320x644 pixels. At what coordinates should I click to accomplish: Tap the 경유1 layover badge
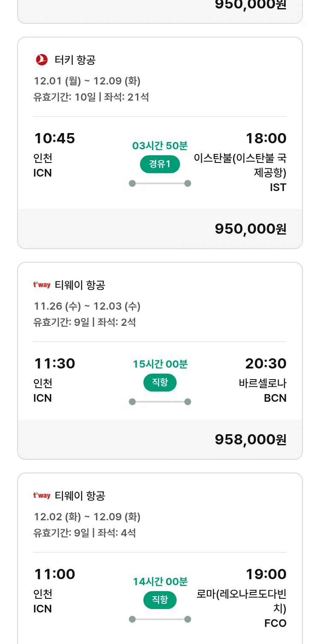coord(160,164)
